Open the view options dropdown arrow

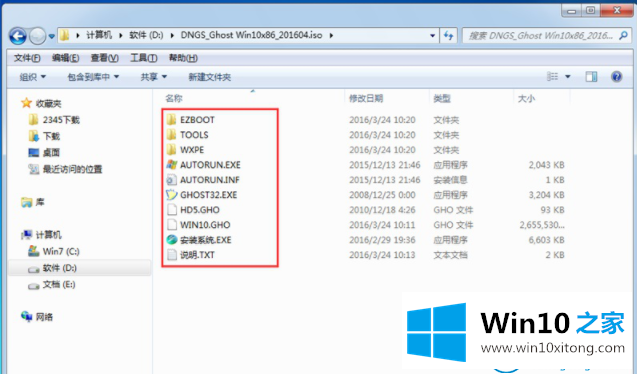tap(568, 76)
